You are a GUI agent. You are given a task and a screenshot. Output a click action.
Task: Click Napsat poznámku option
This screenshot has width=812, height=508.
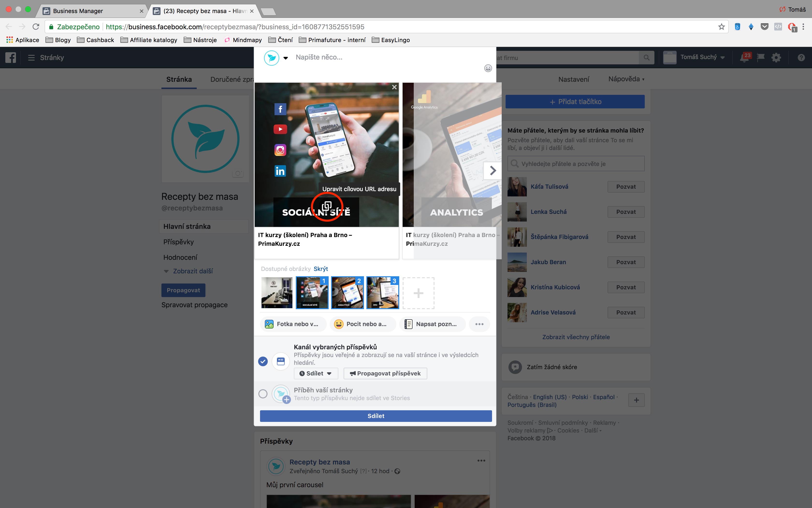[x=433, y=324]
